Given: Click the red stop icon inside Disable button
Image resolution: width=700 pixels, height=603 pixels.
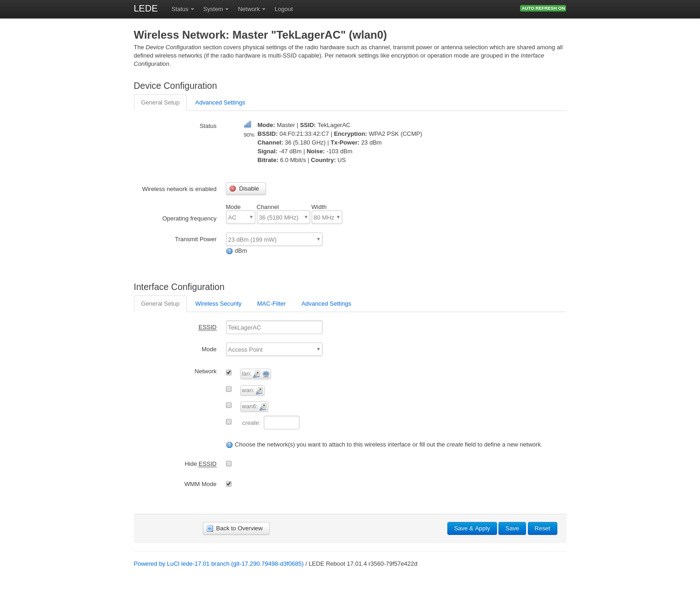Looking at the screenshot, I should (x=234, y=188).
